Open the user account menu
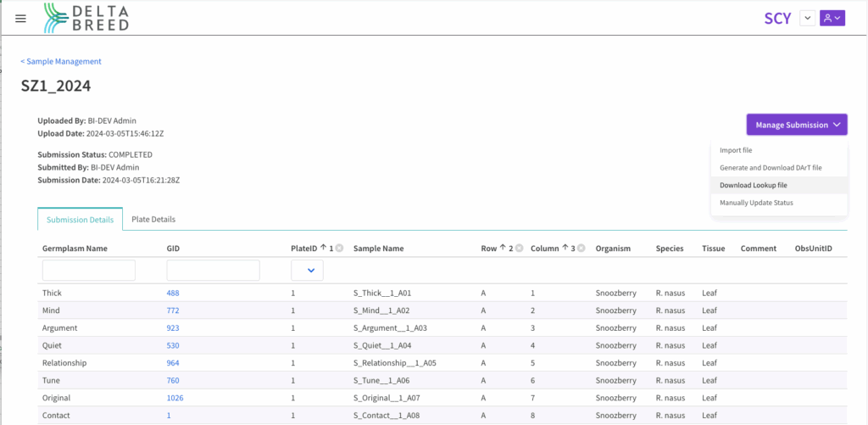The height and width of the screenshot is (425, 868). pos(832,18)
